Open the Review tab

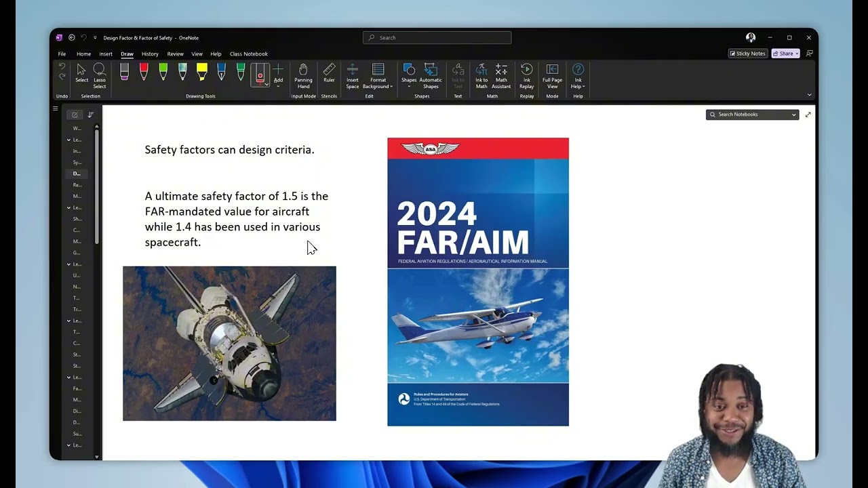pos(175,54)
